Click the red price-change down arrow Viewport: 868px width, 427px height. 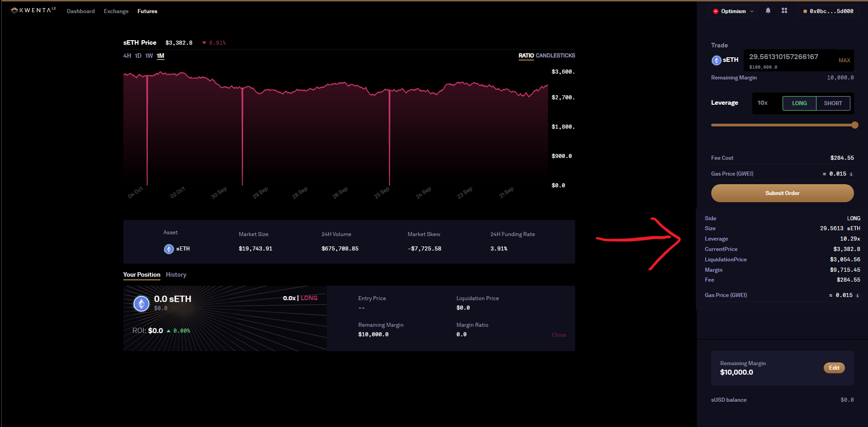[x=204, y=43]
